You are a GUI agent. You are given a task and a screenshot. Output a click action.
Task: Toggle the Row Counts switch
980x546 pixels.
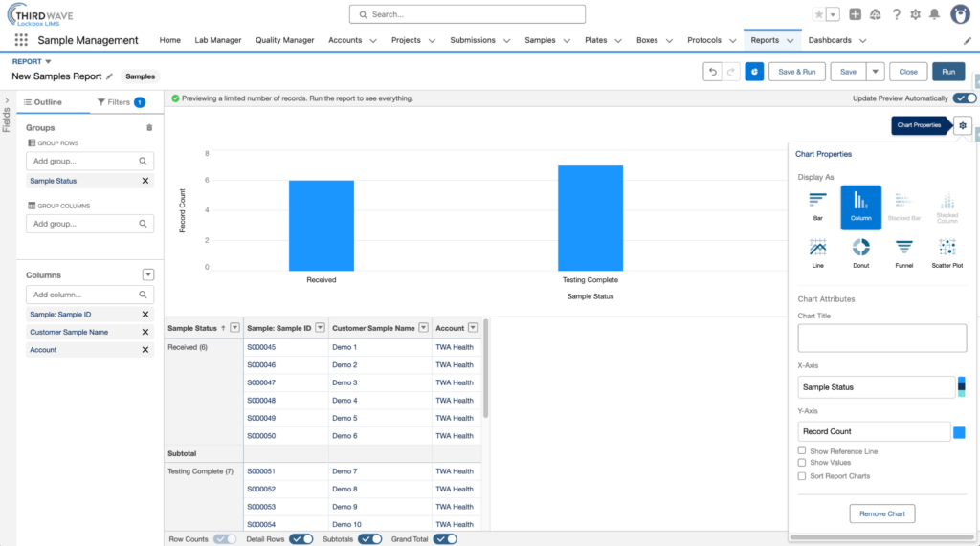[225, 539]
